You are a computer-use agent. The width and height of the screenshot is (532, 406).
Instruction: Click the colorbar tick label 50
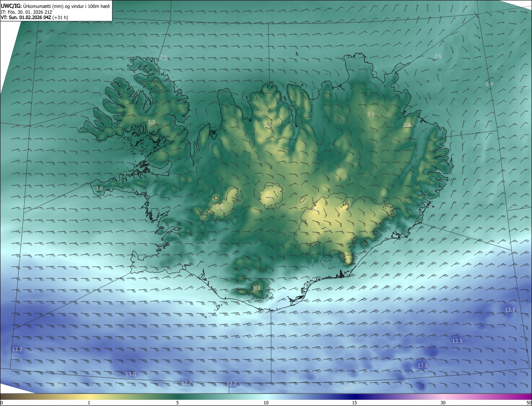529,403
